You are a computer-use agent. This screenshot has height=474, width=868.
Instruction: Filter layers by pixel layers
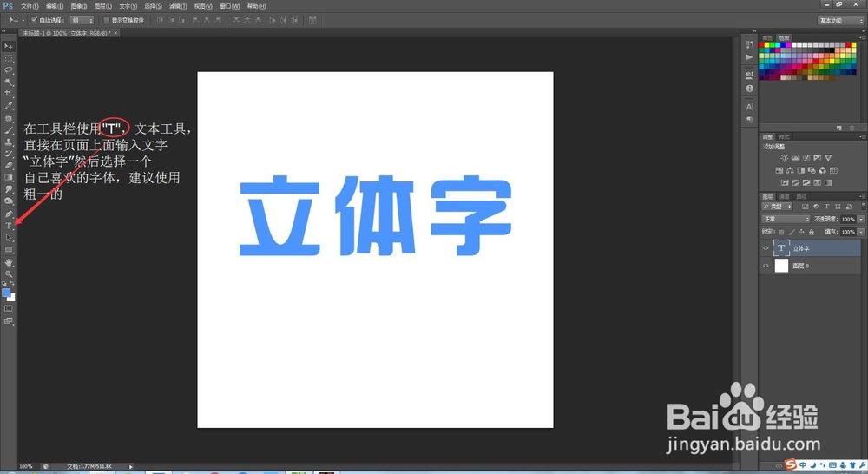point(805,207)
